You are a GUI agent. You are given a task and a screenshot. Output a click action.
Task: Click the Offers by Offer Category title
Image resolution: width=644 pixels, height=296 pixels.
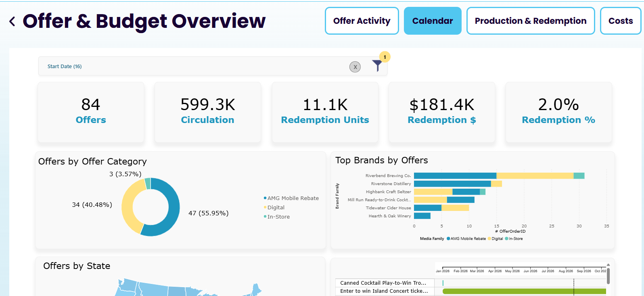[92, 161]
